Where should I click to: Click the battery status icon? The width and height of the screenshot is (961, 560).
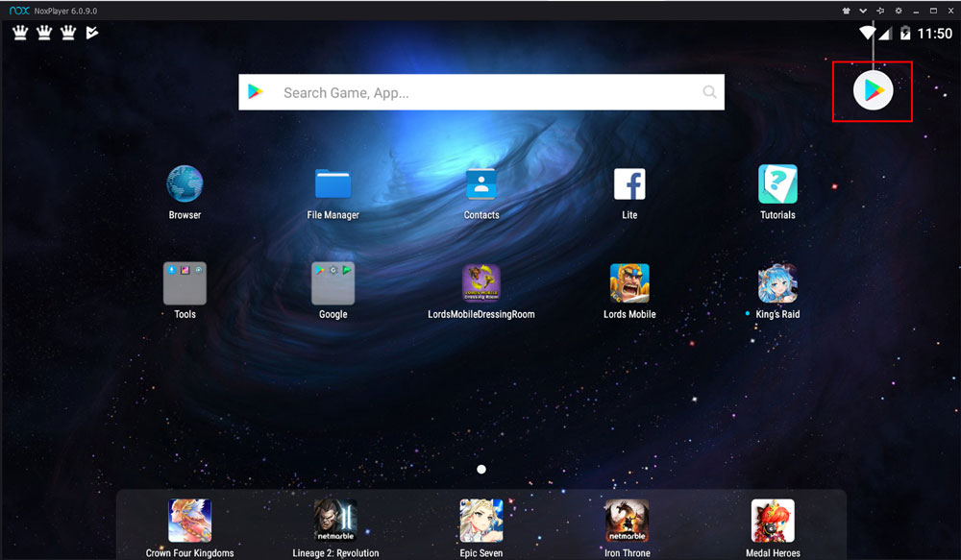coord(905,33)
